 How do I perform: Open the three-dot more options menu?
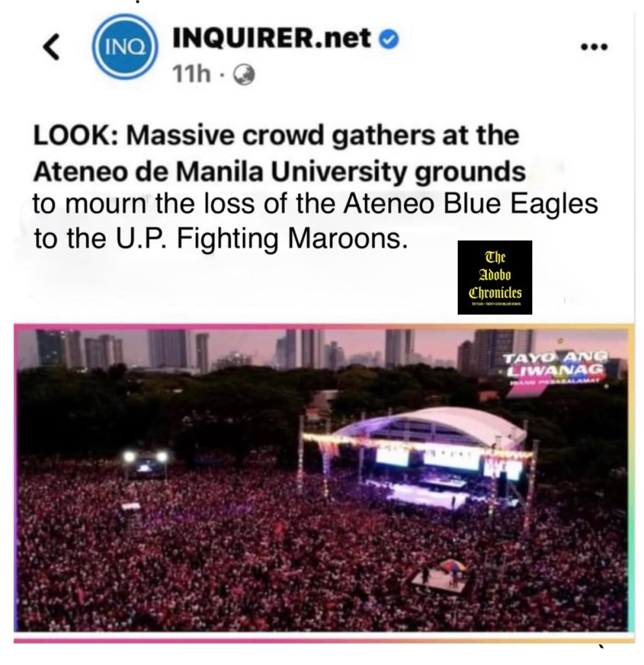tap(595, 47)
